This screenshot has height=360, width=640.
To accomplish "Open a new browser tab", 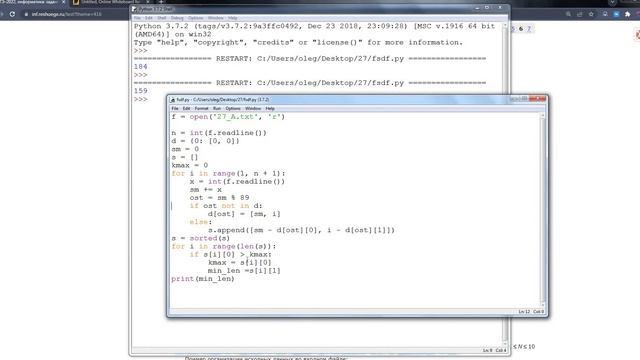I will [x=161, y=2].
